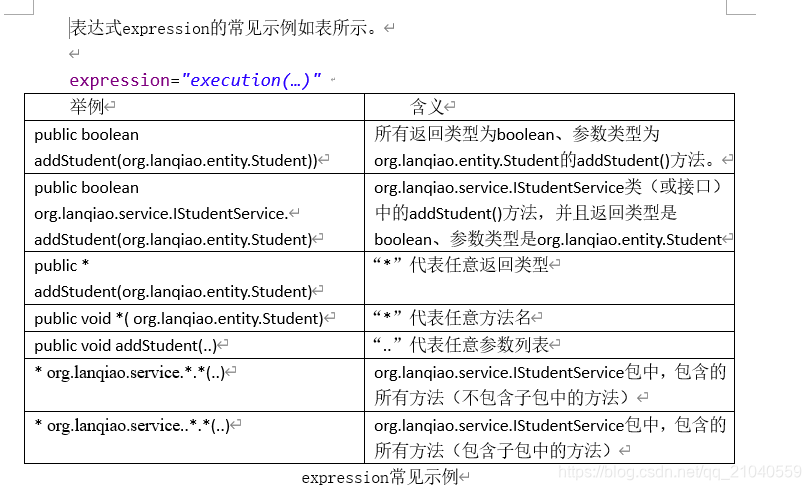This screenshot has width=811, height=490.
Task: Click the table caption 'expression常见示例'
Action: 380,477
